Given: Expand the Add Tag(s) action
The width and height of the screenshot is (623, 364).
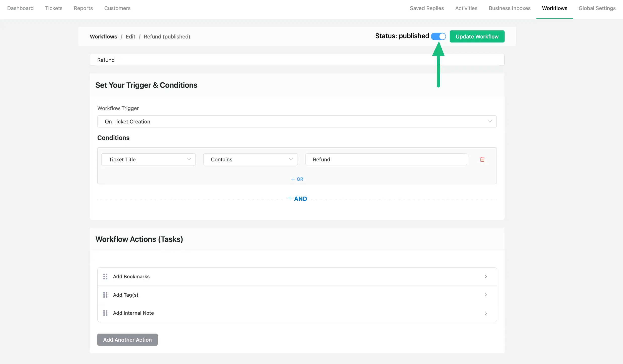Looking at the screenshot, I should click(x=486, y=295).
